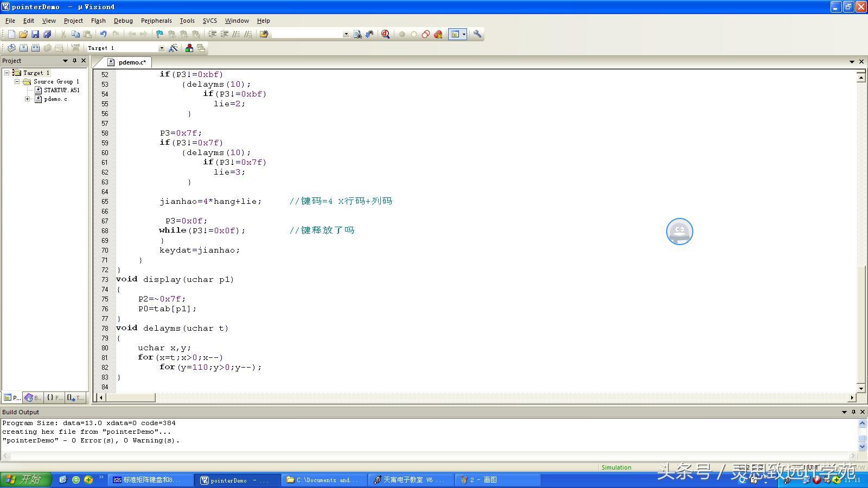Click inside the Find text input field
Screen dimensions: 868x488
click(307, 34)
